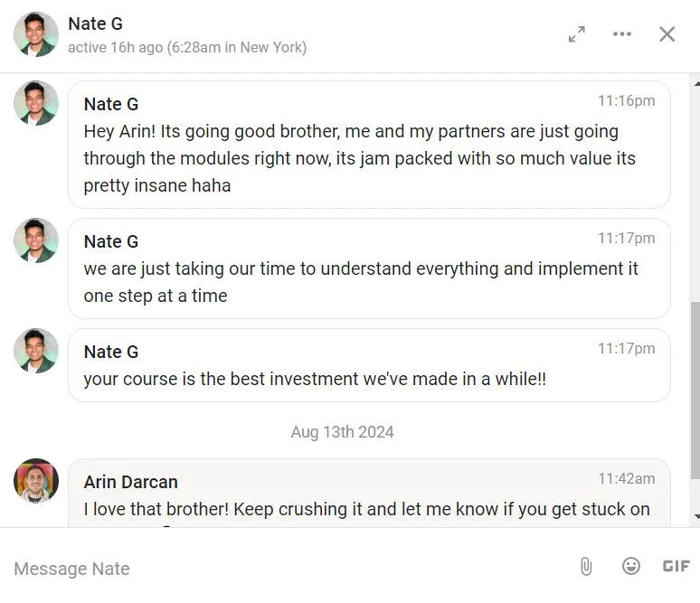Open the GIF selector
Viewport: 700px width, 603px height.
point(676,566)
